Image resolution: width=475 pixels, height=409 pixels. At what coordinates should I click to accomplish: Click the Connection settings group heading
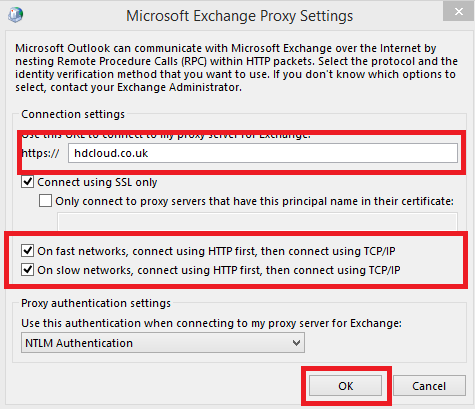[x=73, y=114]
